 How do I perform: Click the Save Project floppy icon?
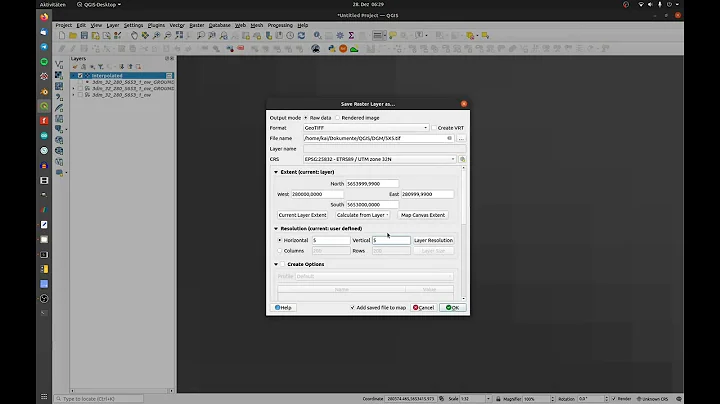pos(84,35)
